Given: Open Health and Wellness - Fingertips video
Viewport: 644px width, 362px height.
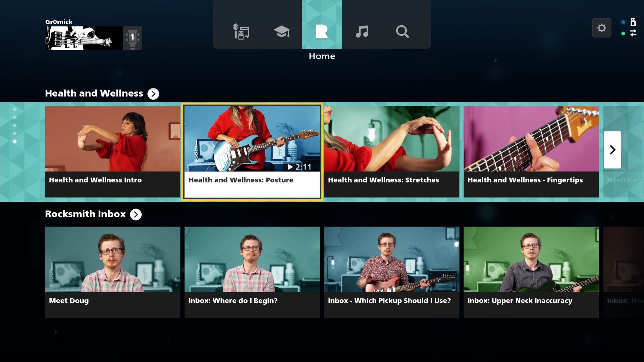Looking at the screenshot, I should [x=531, y=152].
